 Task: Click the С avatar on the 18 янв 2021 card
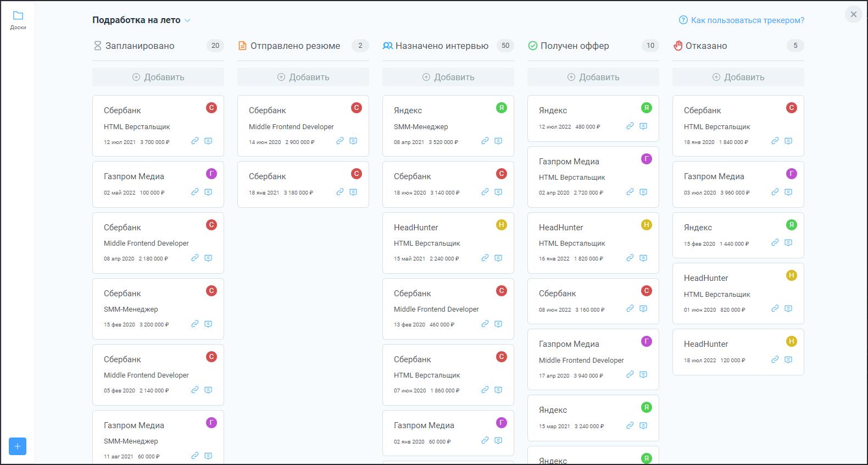tap(357, 174)
